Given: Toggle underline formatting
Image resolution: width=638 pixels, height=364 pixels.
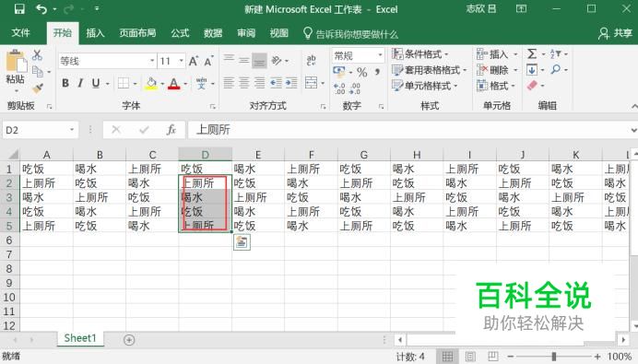Looking at the screenshot, I should pyautogui.click(x=96, y=83).
